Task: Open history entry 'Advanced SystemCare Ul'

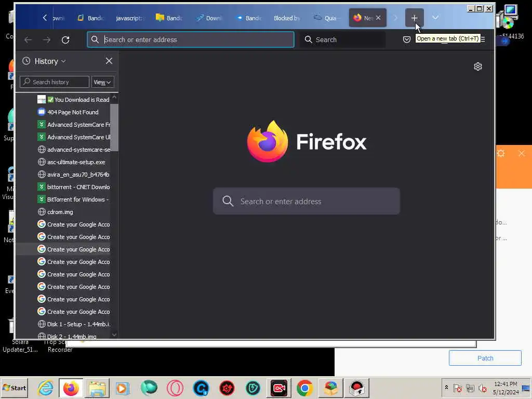Action: pyautogui.click(x=74, y=137)
